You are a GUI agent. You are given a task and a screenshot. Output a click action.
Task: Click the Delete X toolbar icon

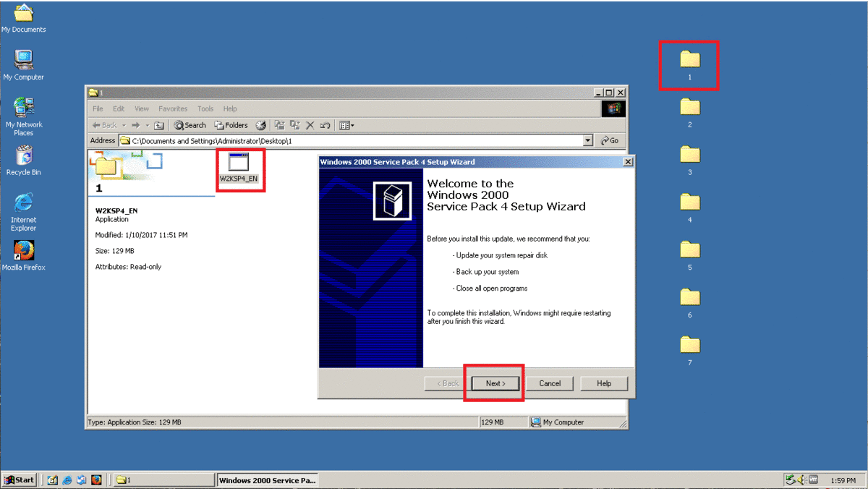tap(310, 125)
